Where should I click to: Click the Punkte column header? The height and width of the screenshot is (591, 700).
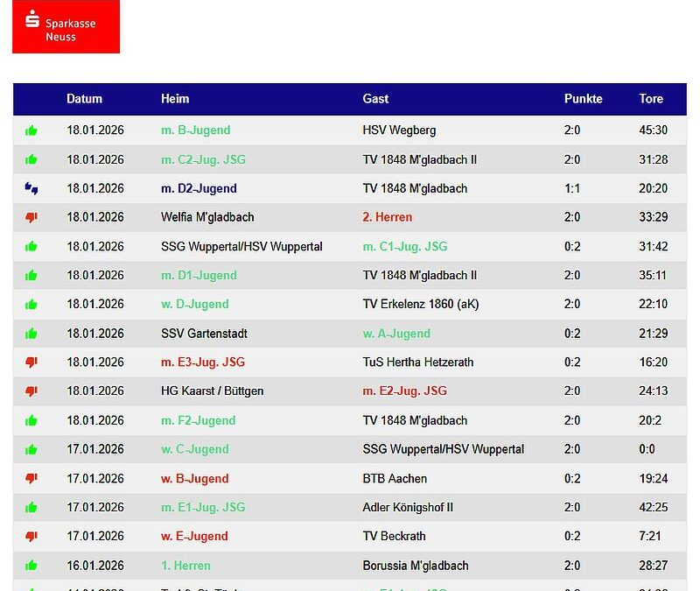coord(584,99)
